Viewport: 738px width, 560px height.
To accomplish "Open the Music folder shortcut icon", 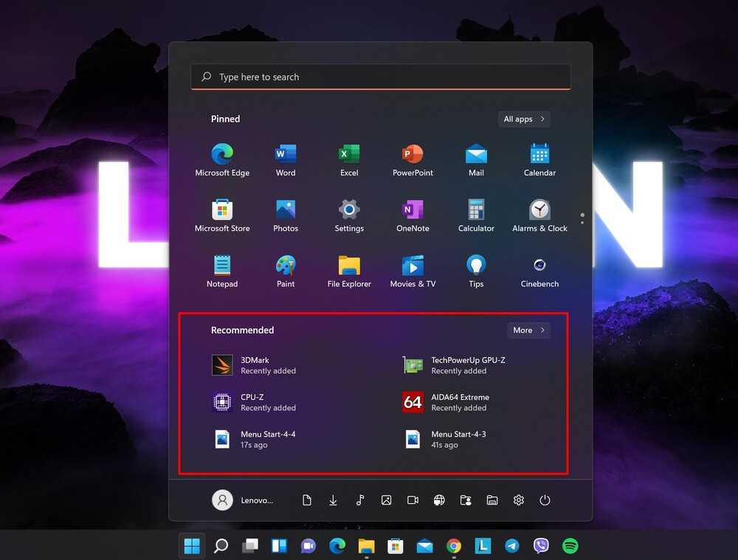I will [x=359, y=500].
